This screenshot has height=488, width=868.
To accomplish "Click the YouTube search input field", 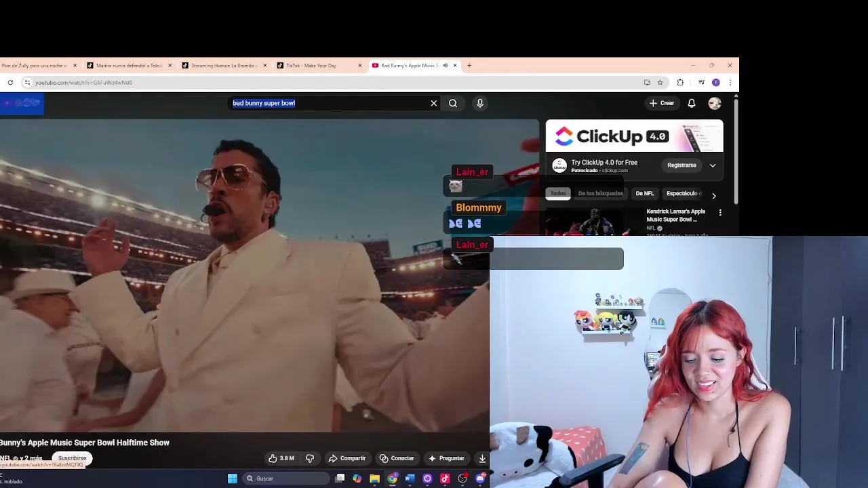I will pos(328,103).
